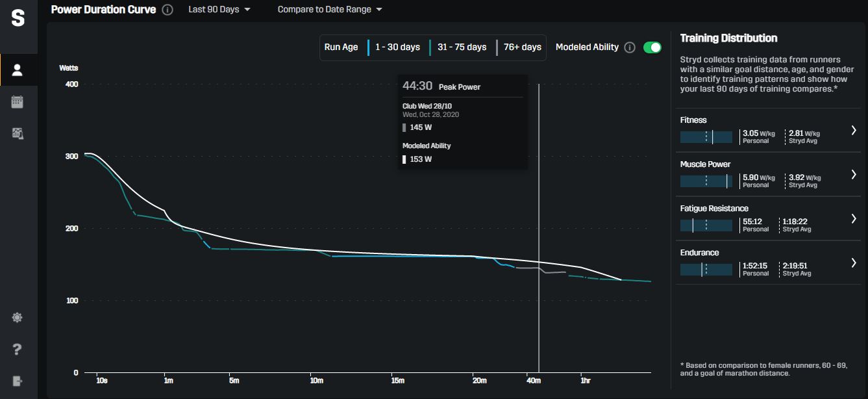Screen dimensions: 868x399
Task: Click the 10s label on the time axis
Action: [102, 381]
